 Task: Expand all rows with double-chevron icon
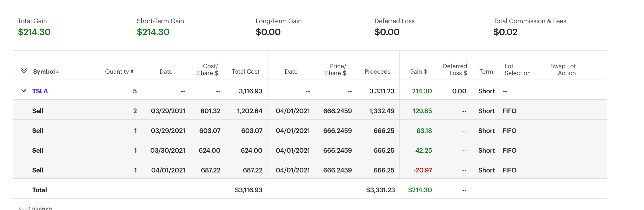pyautogui.click(x=24, y=71)
